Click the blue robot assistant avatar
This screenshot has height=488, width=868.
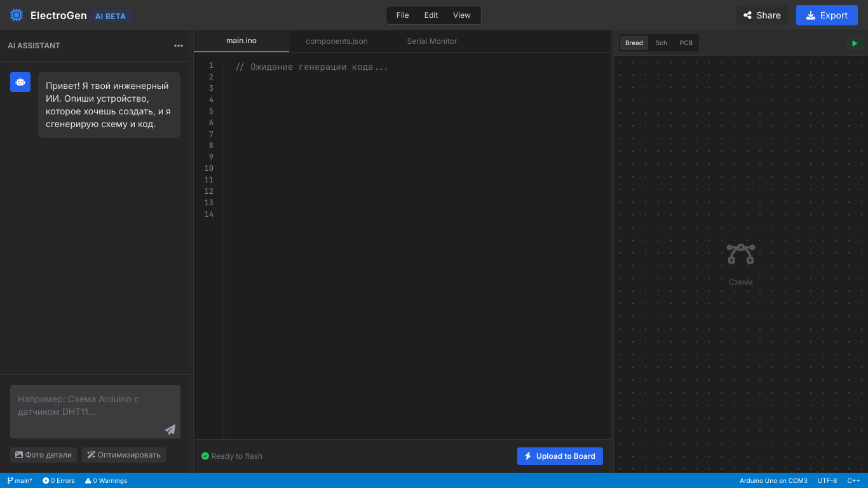20,82
